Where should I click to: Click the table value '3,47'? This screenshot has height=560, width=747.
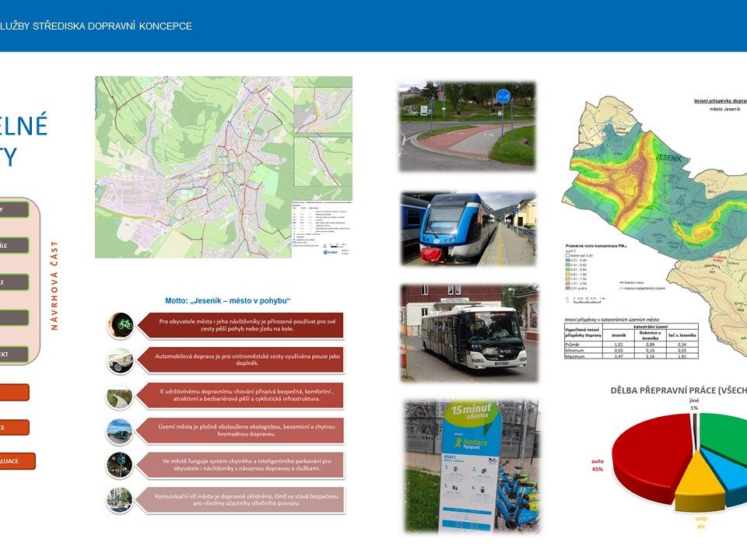tap(619, 356)
